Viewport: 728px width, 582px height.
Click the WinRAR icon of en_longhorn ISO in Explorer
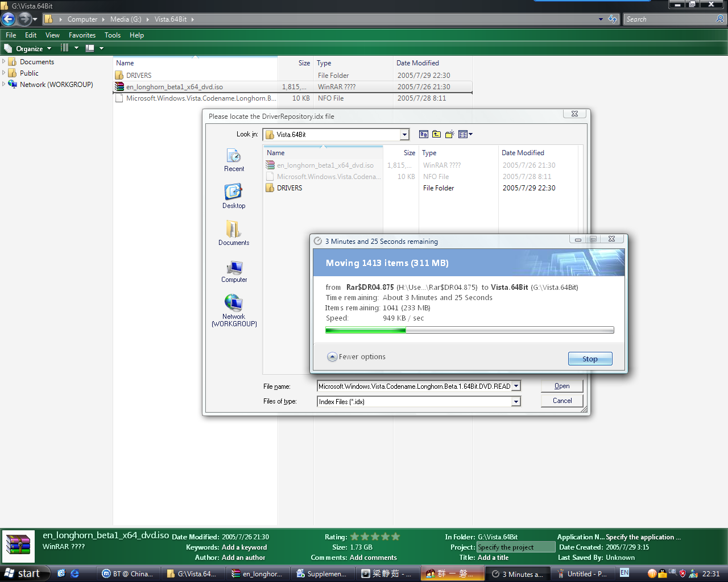pyautogui.click(x=119, y=87)
